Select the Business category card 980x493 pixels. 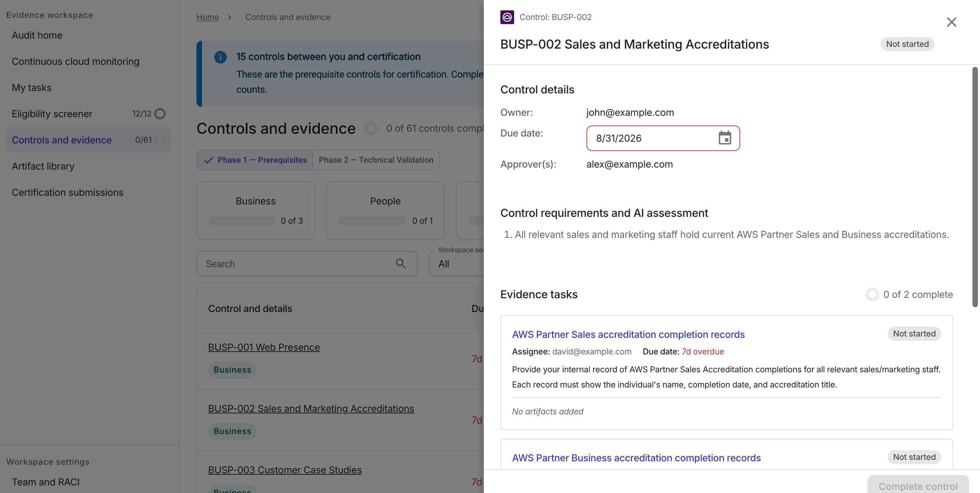pyautogui.click(x=256, y=211)
